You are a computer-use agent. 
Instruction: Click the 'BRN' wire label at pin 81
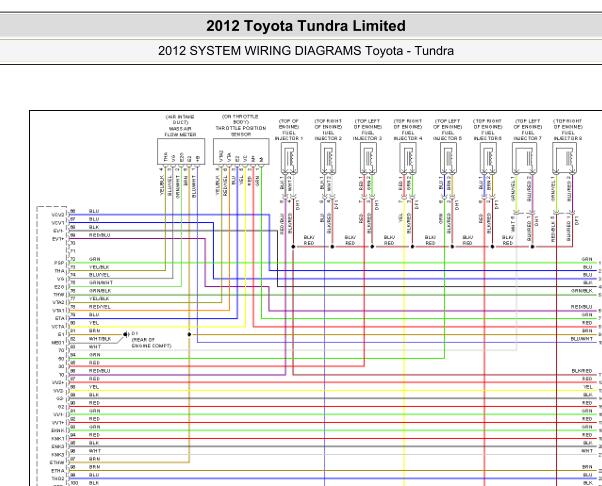(94, 331)
